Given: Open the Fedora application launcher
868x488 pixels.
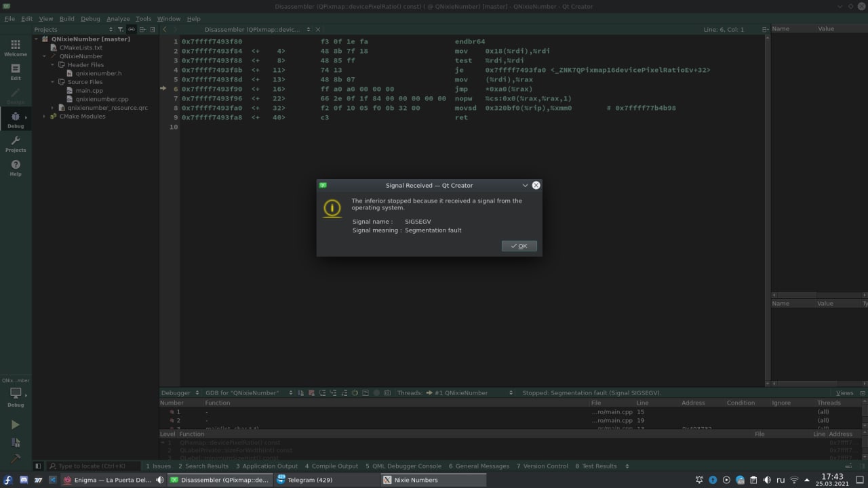Looking at the screenshot, I should pos(8,480).
